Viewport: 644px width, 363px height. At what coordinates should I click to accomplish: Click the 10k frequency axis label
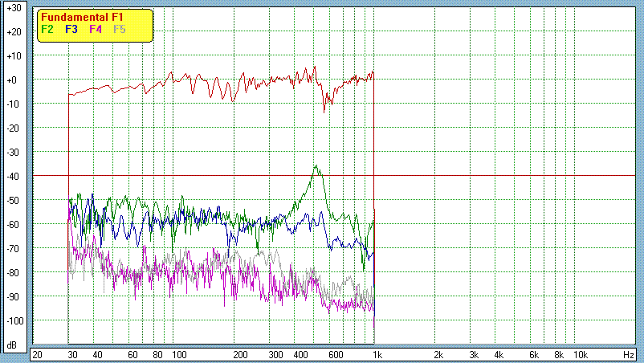pos(578,354)
